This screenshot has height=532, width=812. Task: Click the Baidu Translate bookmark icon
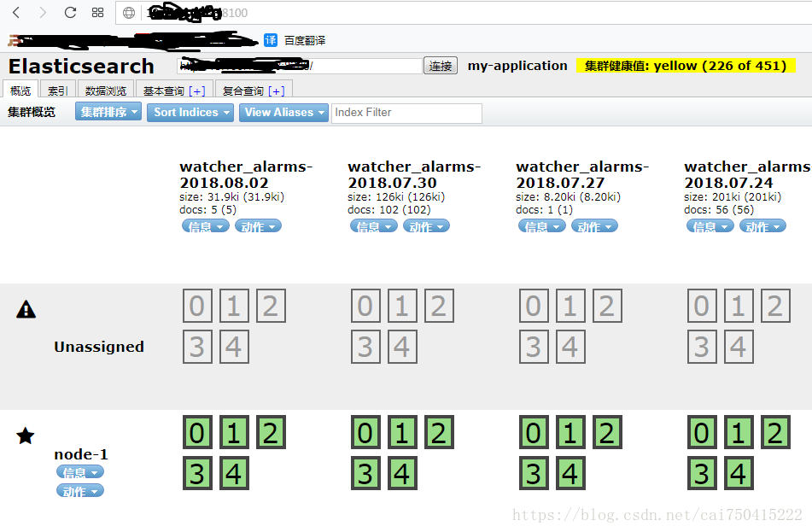271,40
